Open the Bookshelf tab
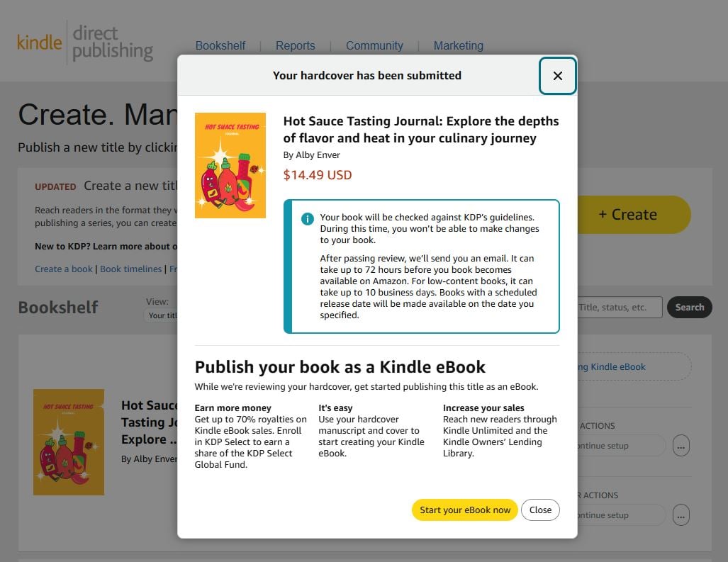 click(220, 45)
